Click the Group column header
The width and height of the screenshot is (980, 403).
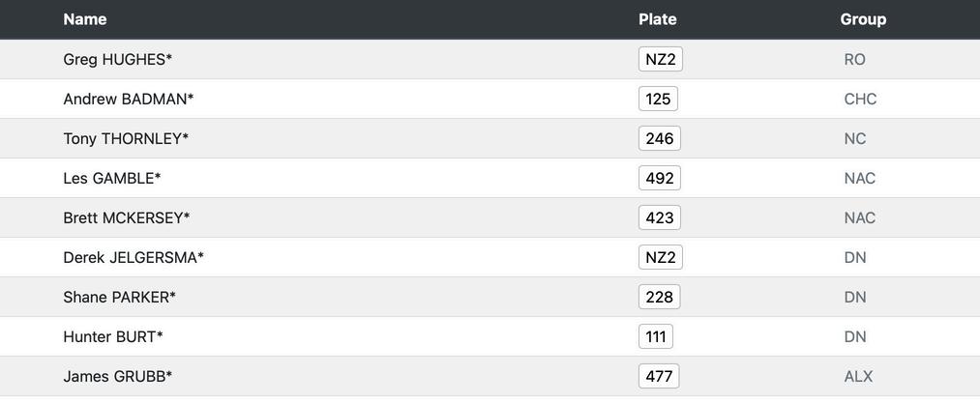coord(863,19)
